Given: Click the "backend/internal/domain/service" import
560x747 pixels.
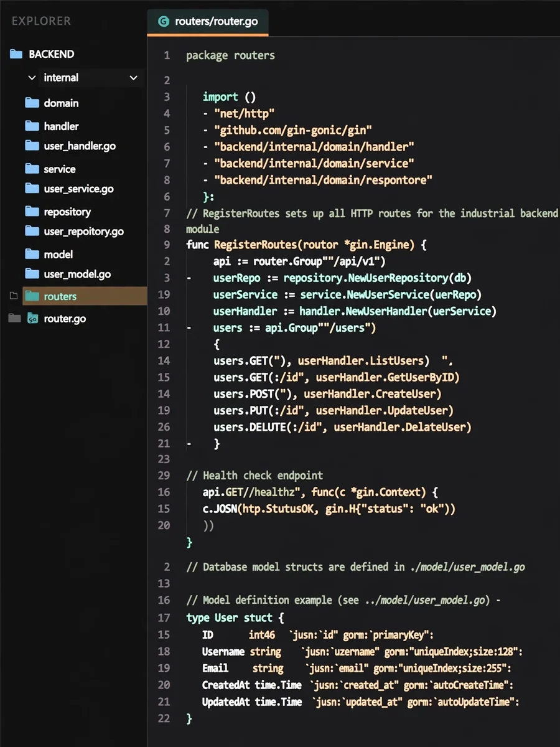Looking at the screenshot, I should pos(309,163).
